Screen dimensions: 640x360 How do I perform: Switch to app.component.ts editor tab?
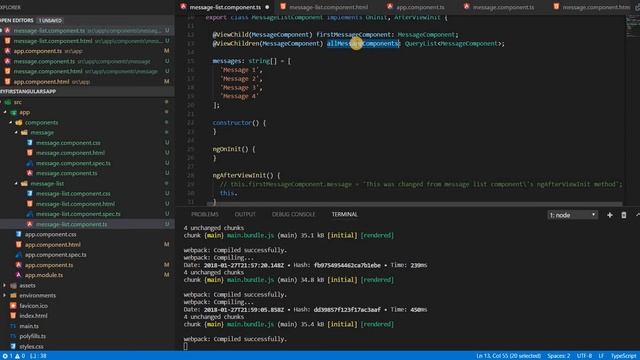420,7
